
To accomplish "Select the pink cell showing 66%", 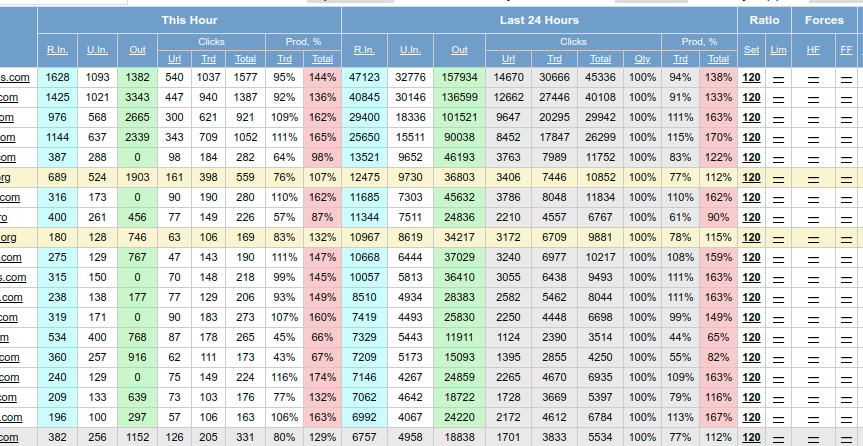I will pyautogui.click(x=322, y=338).
